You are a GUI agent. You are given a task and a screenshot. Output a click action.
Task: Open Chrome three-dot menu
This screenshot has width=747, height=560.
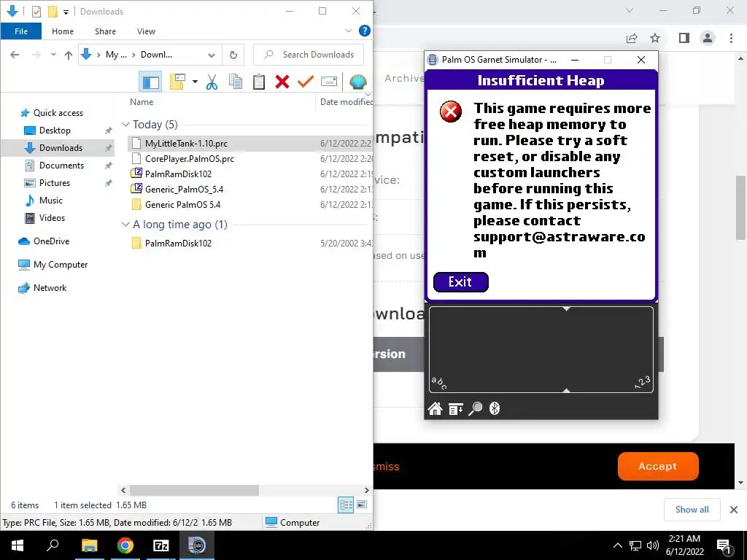[731, 38]
